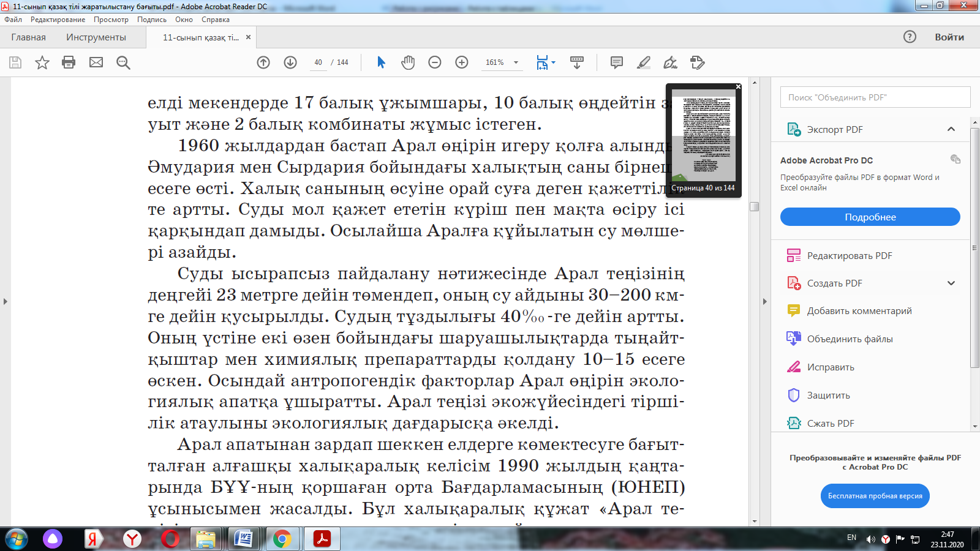Click the EN language indicator

pos(851,538)
